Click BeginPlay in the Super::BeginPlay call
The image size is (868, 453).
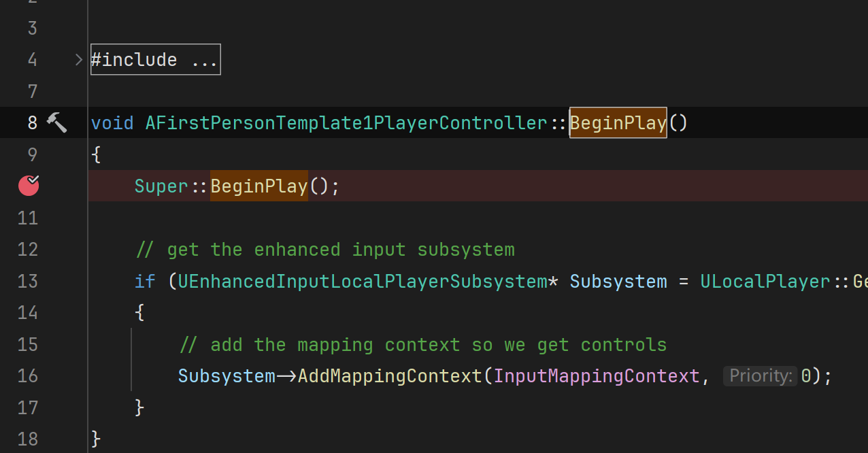click(258, 186)
